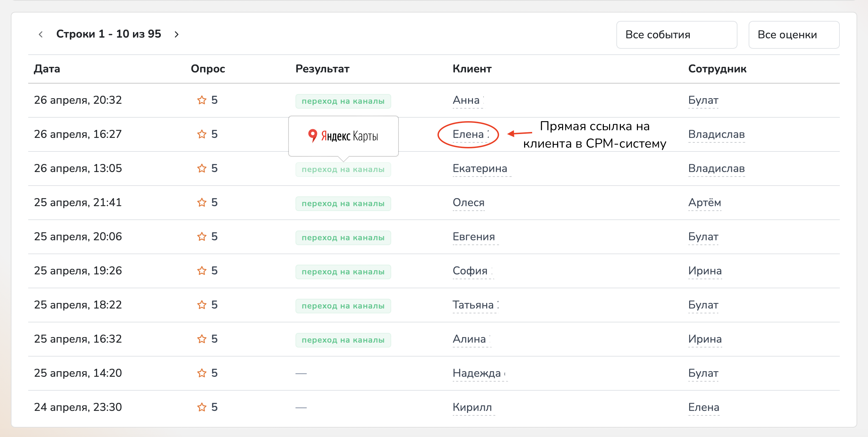Open employee Владислав in 16:27 row

(716, 134)
